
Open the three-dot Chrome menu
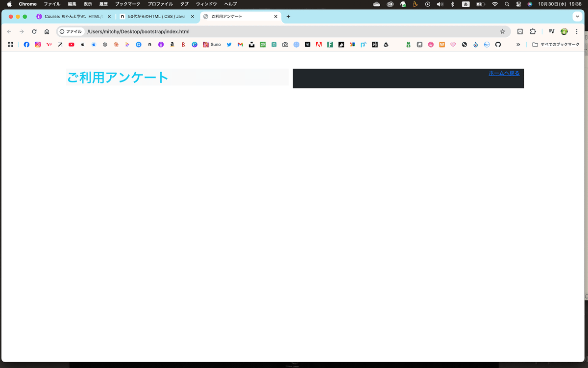(x=577, y=31)
